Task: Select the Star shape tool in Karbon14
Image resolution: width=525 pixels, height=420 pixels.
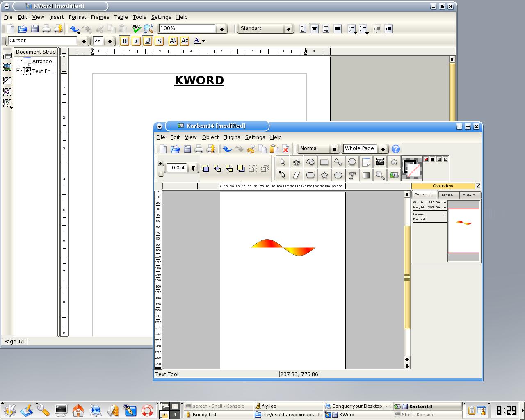Action: (324, 175)
